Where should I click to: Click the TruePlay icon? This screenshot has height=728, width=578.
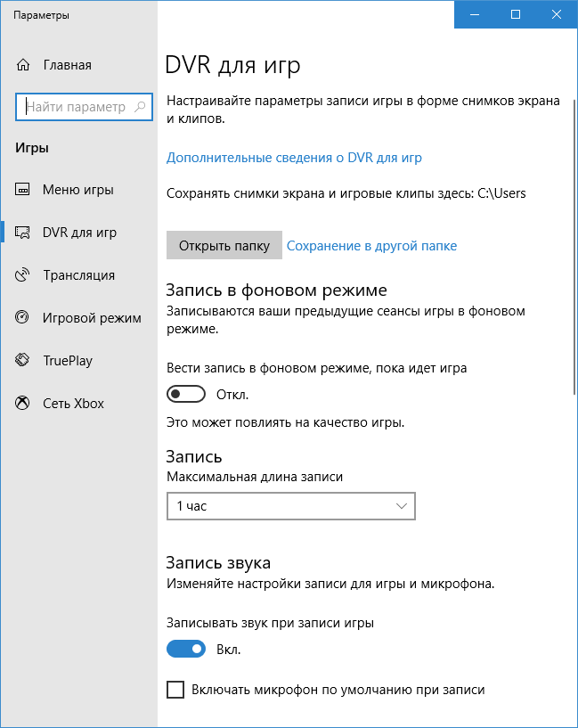point(22,360)
